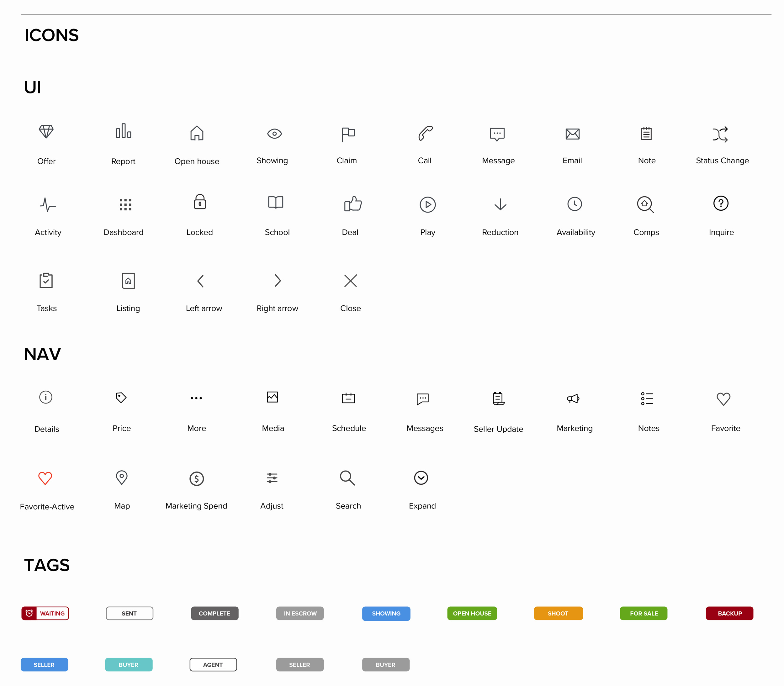
Task: Click the Offer diamond icon
Action: [46, 132]
